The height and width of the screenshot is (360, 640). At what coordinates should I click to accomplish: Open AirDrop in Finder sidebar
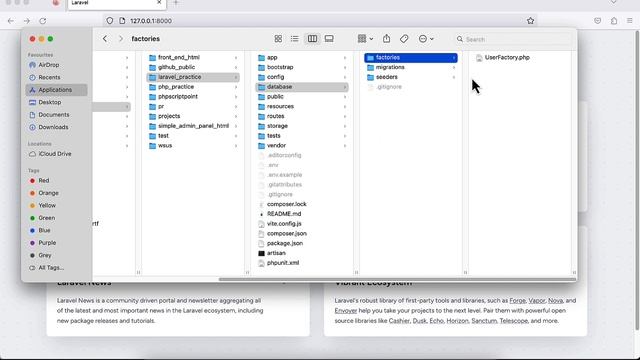click(x=56, y=65)
